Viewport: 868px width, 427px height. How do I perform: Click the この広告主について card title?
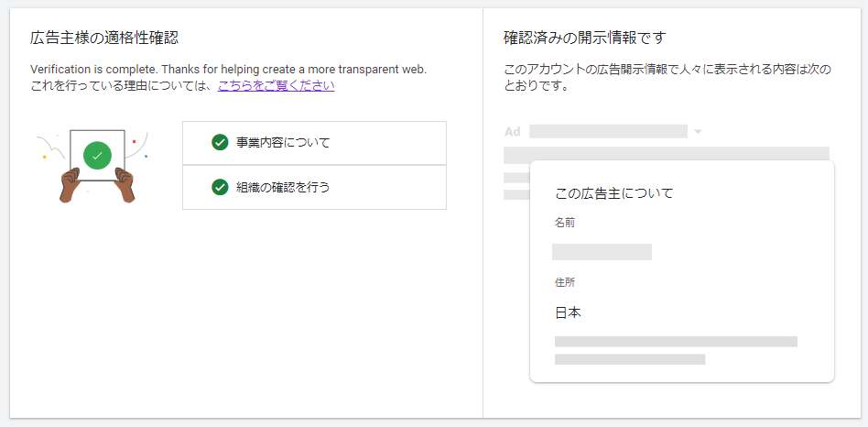pos(613,193)
